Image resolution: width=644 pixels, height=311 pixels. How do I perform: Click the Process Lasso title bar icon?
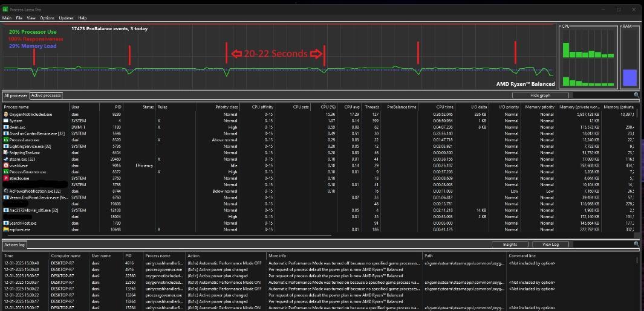tap(7, 10)
